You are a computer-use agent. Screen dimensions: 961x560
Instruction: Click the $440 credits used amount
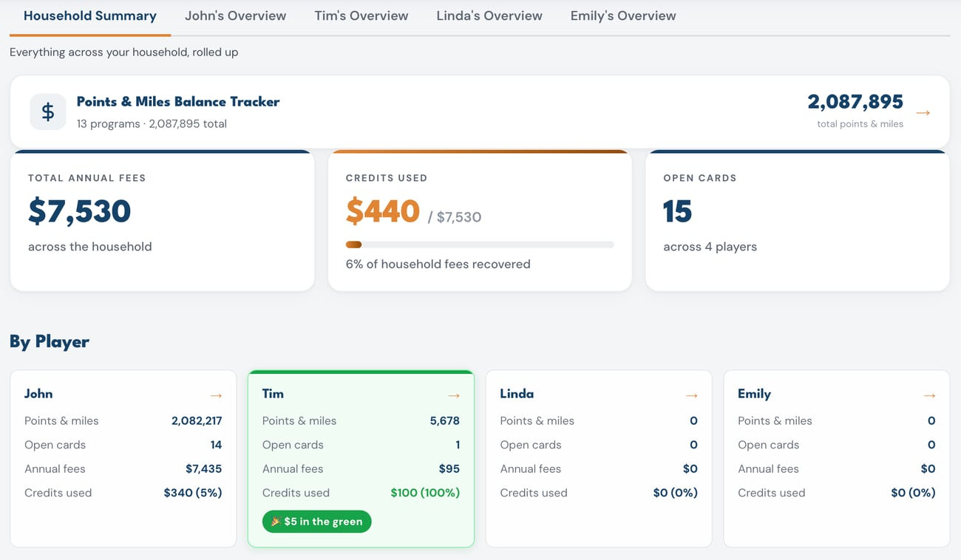pyautogui.click(x=383, y=211)
